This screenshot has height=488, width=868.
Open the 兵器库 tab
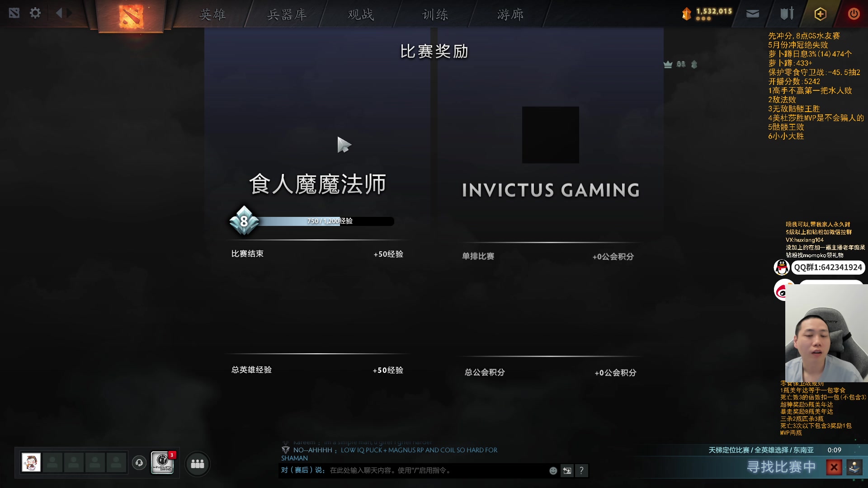tap(287, 14)
